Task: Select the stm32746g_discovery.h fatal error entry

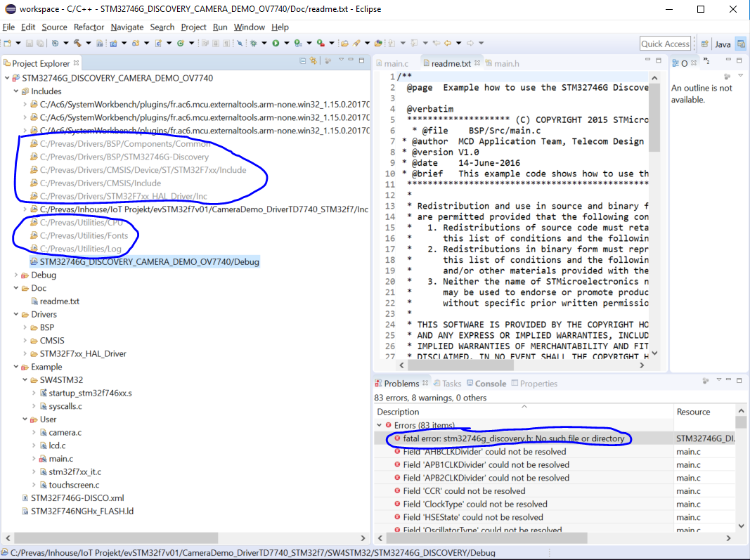Action: [513, 438]
